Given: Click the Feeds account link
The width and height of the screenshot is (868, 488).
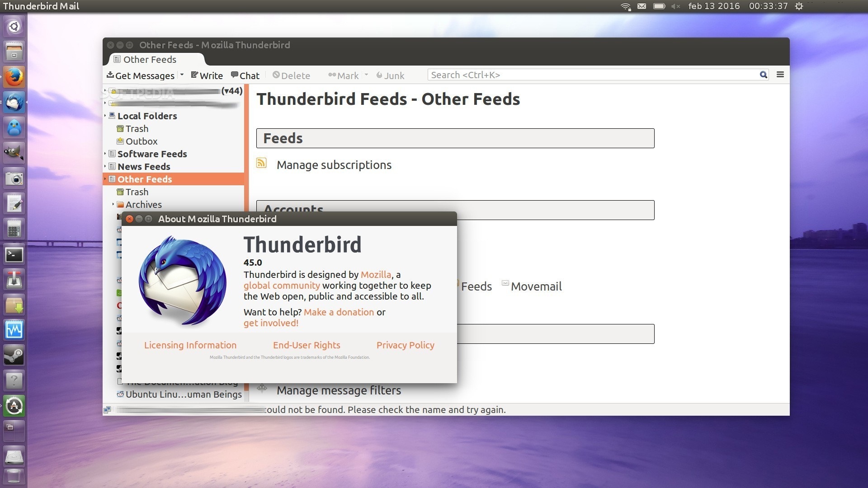Looking at the screenshot, I should point(476,286).
